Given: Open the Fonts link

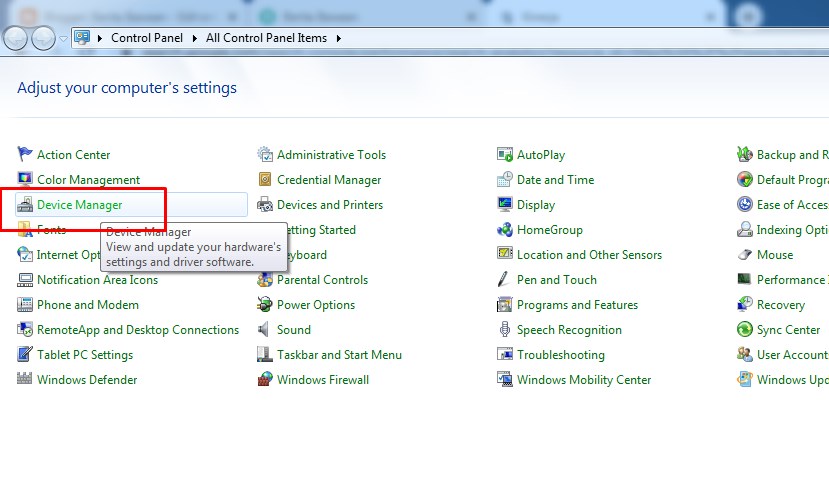Looking at the screenshot, I should coord(51,229).
